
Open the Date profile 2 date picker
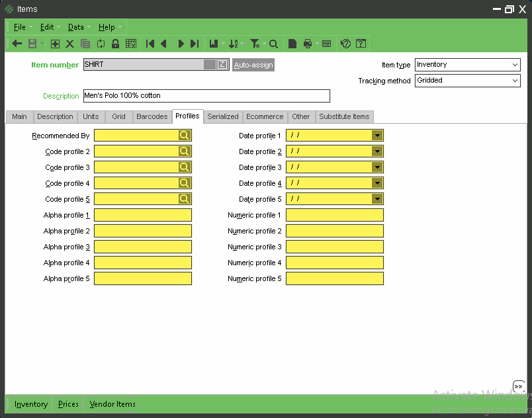pyautogui.click(x=377, y=151)
